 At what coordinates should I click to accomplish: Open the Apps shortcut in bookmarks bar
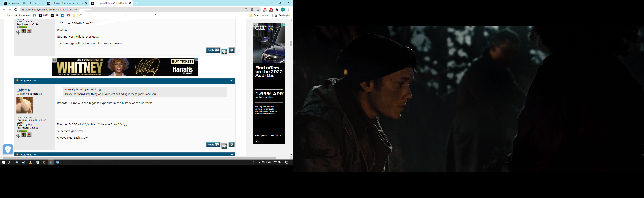click(7, 16)
